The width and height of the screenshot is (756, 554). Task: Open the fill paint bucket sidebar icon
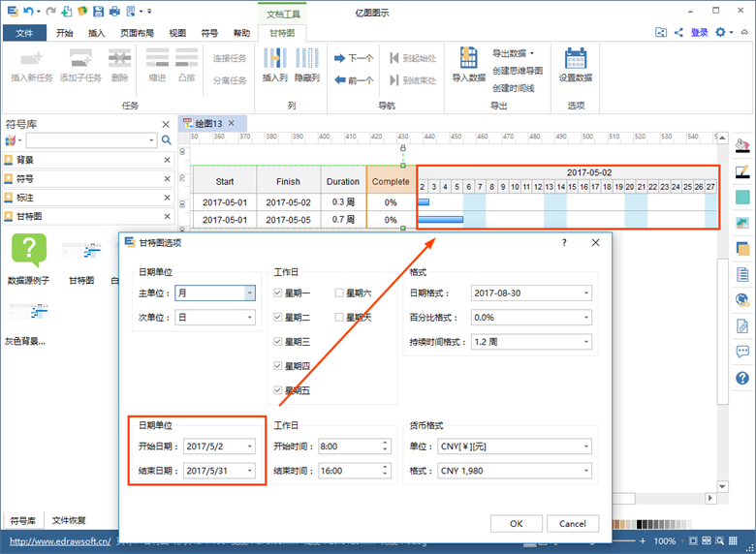[742, 145]
